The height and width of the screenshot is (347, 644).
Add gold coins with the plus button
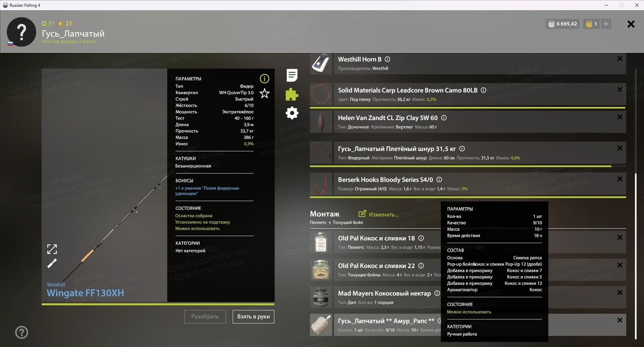pos(606,24)
